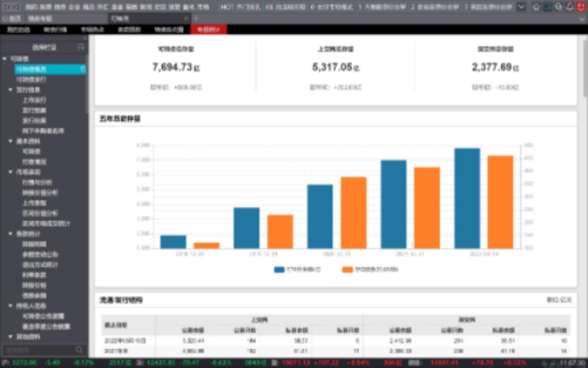Open the 外汇 item in top menu bar
The width and height of the screenshot is (588, 368).
(103, 7)
